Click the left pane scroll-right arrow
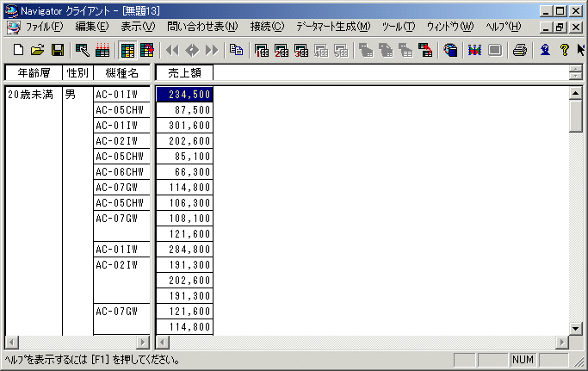 [143, 342]
